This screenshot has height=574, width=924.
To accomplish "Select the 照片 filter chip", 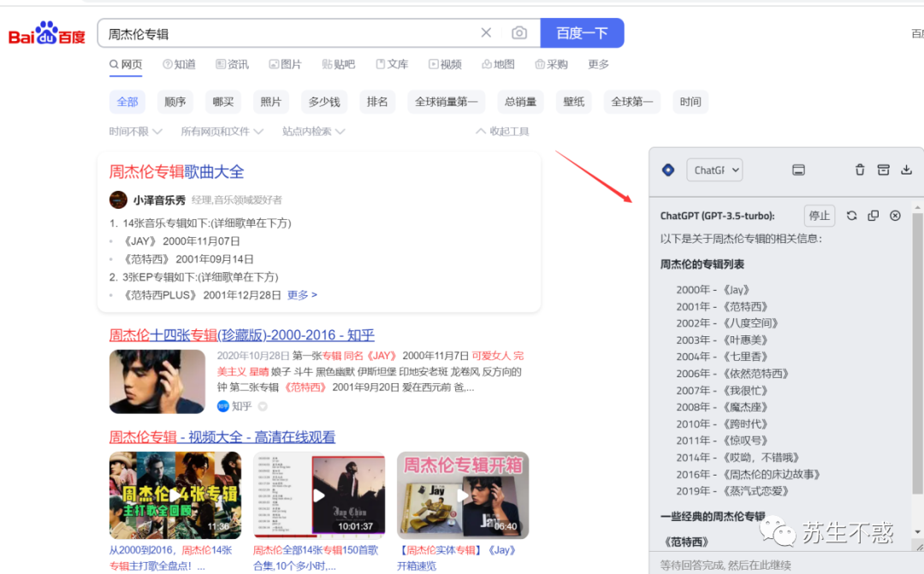I will [x=270, y=102].
